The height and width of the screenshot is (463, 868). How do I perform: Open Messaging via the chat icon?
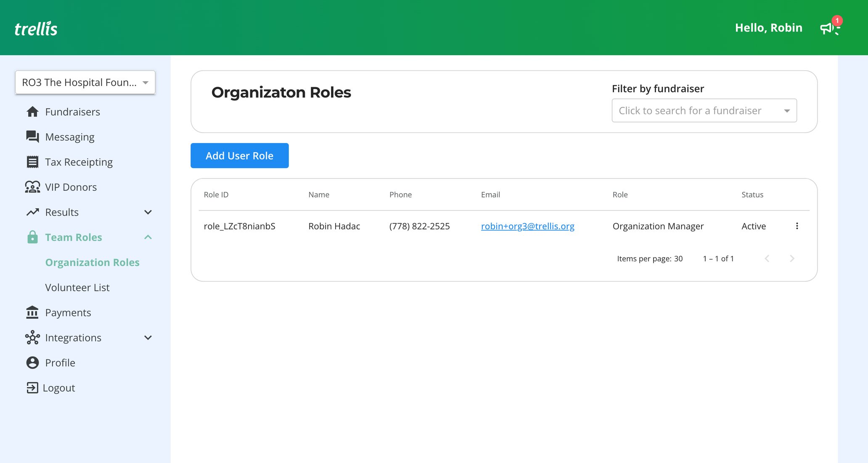coord(32,136)
